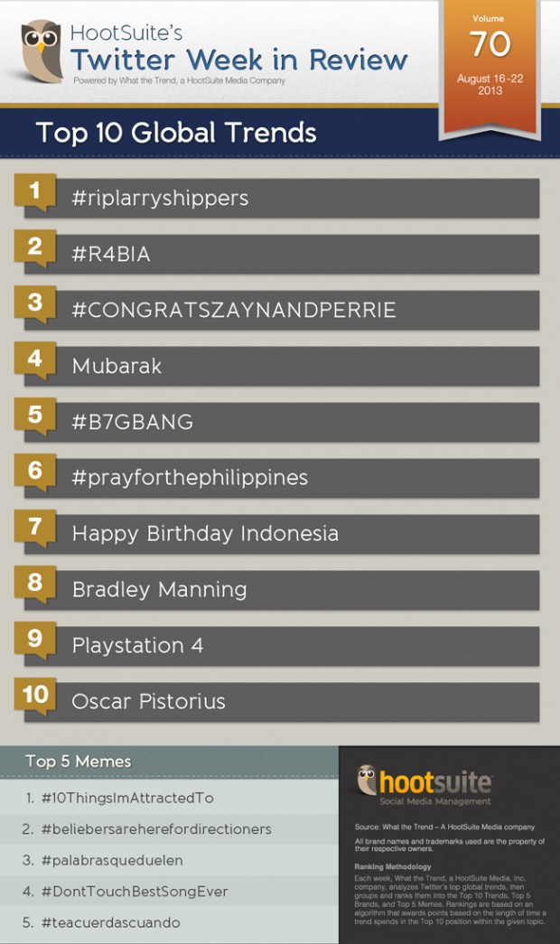560x944 pixels.
Task: Click the number 4 rank badge
Action: coord(35,360)
